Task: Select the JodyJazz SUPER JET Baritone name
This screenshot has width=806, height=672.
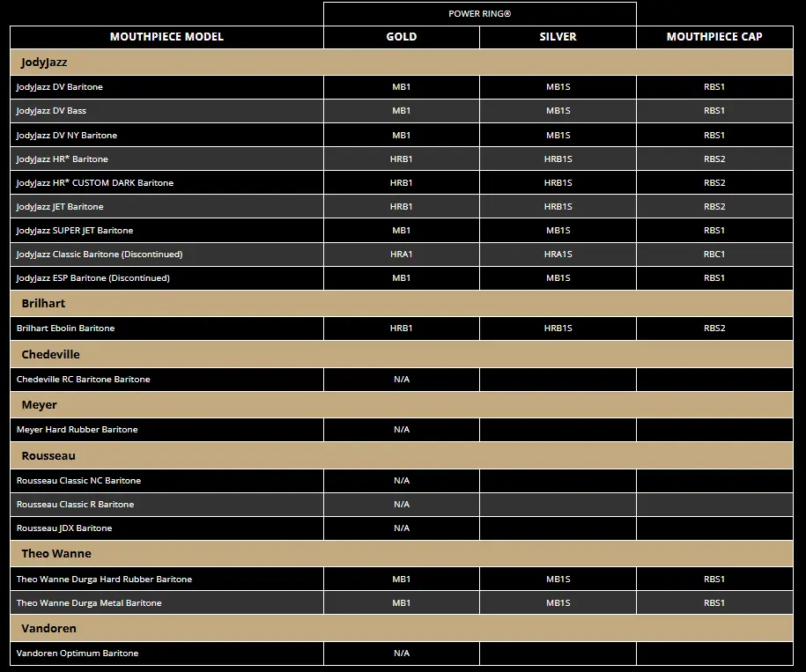Action: point(75,230)
